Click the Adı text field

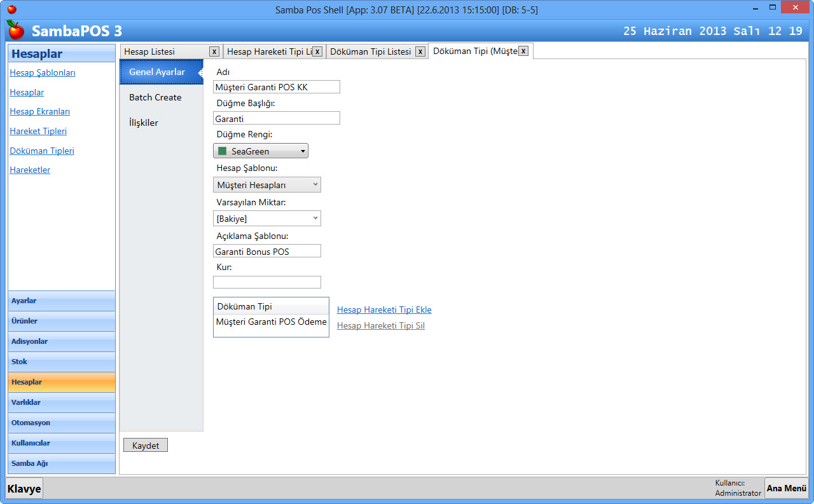[x=277, y=87]
